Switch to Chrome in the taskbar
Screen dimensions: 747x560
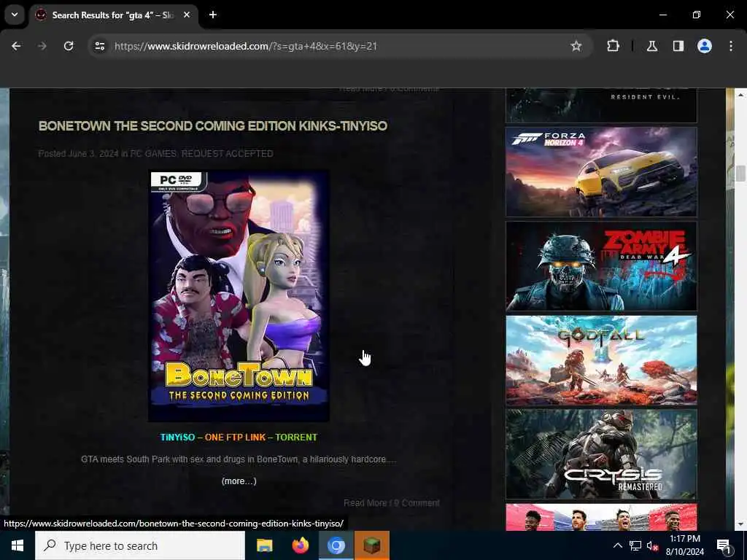click(336, 545)
